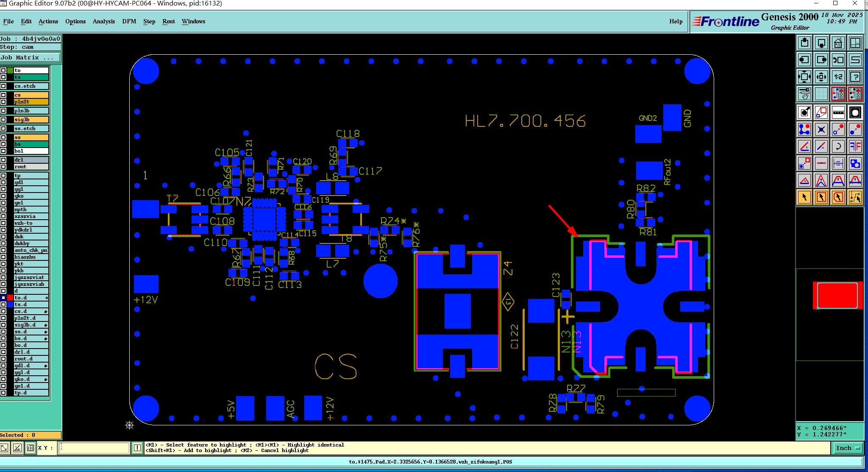Viewport: 868px width, 472px height.
Task: Click the 1:2 zoom scale icon
Action: (x=838, y=77)
